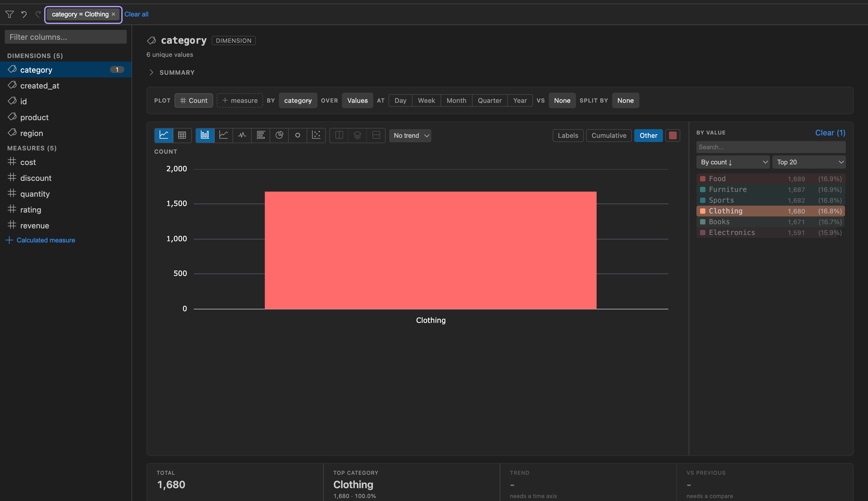Add another measure to the plot
Screen dimensions: 868x501
240,100
